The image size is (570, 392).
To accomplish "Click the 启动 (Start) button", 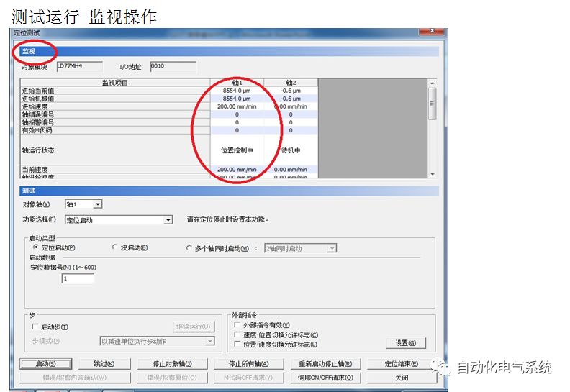I will point(39,364).
